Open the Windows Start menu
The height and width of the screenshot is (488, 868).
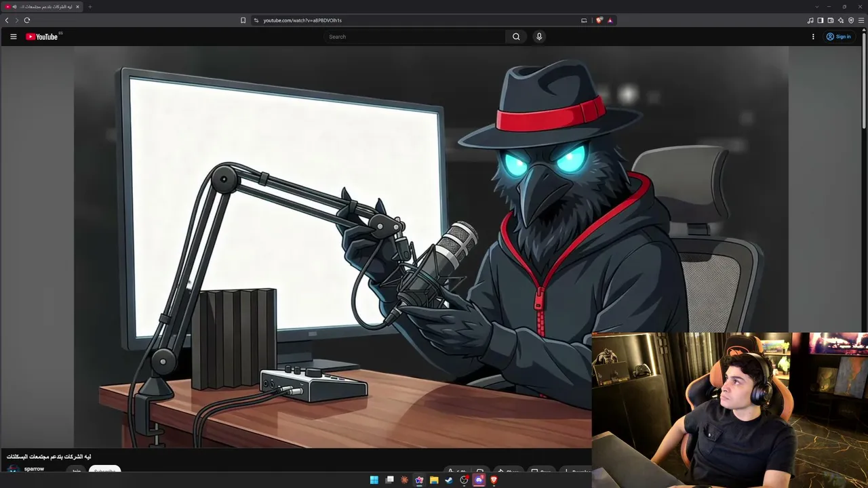point(374,480)
